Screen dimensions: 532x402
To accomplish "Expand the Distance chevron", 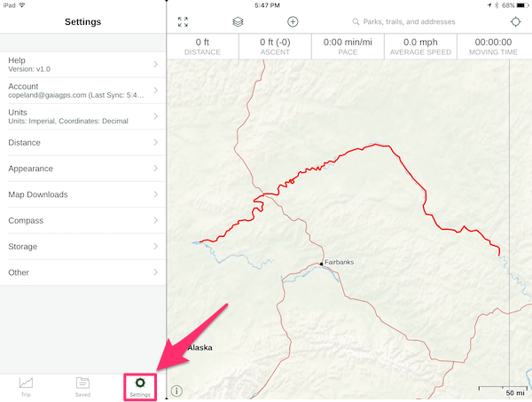I will pos(156,142).
